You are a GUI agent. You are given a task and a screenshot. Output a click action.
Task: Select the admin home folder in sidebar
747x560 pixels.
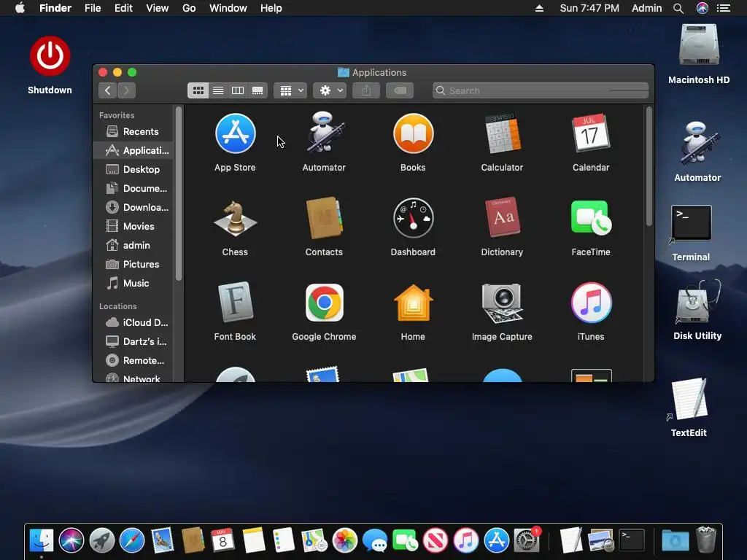(x=133, y=245)
